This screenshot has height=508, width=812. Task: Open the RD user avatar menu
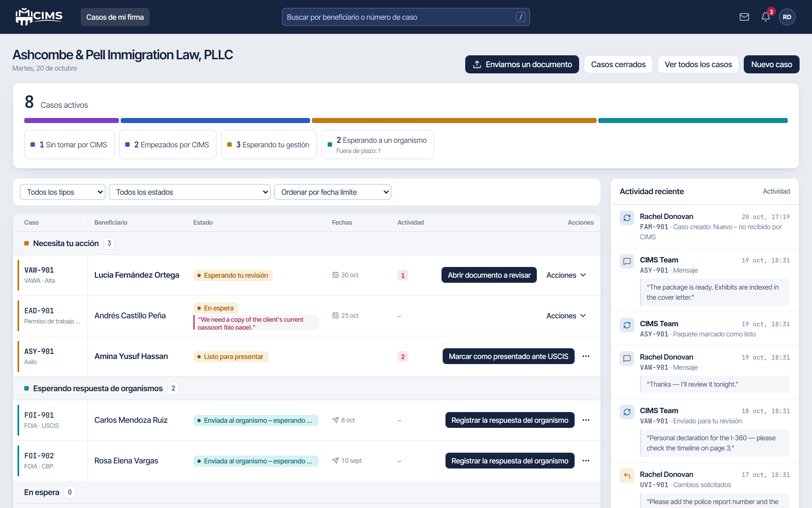[787, 17]
